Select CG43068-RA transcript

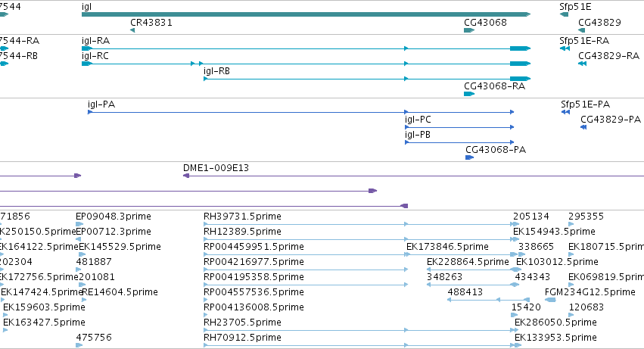click(x=469, y=94)
